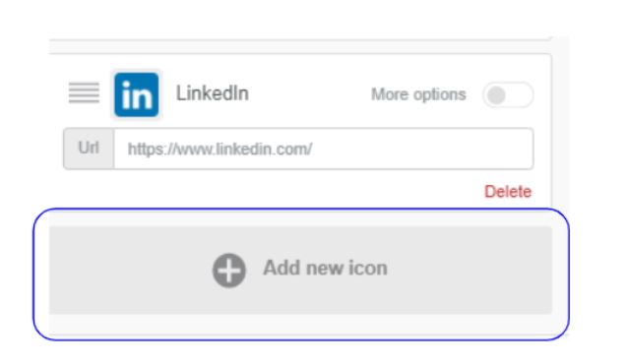Image resolution: width=628 pixels, height=364 pixels.
Task: Click the LinkedIn row drag handle icon
Action: click(84, 92)
